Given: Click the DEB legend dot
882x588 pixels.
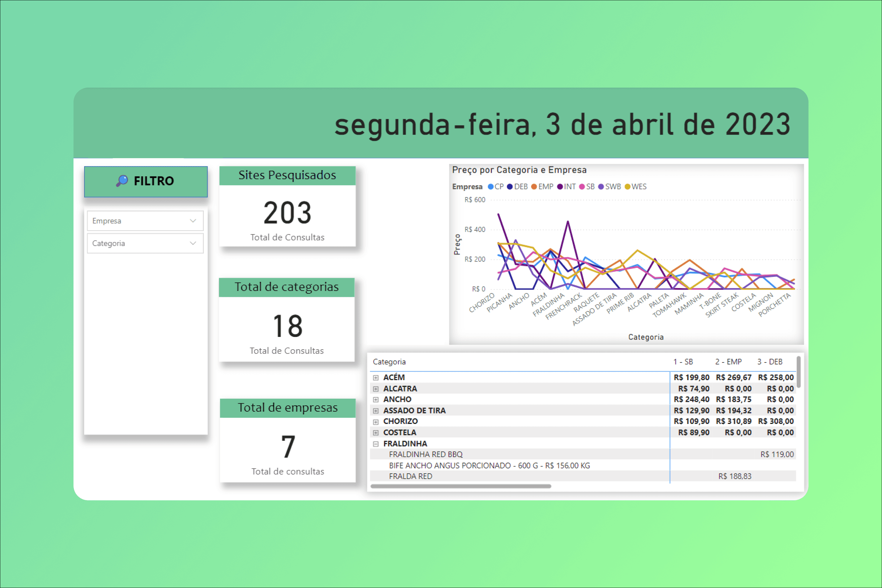Looking at the screenshot, I should pyautogui.click(x=510, y=187).
